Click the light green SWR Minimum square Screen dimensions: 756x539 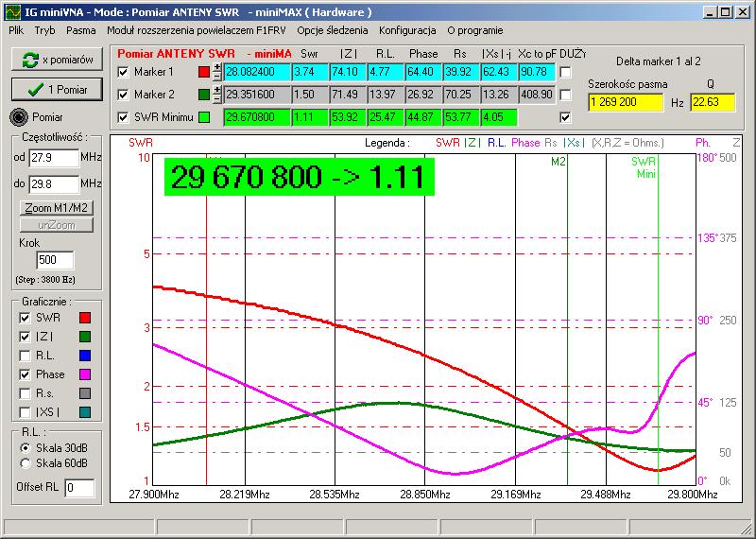tap(205, 117)
